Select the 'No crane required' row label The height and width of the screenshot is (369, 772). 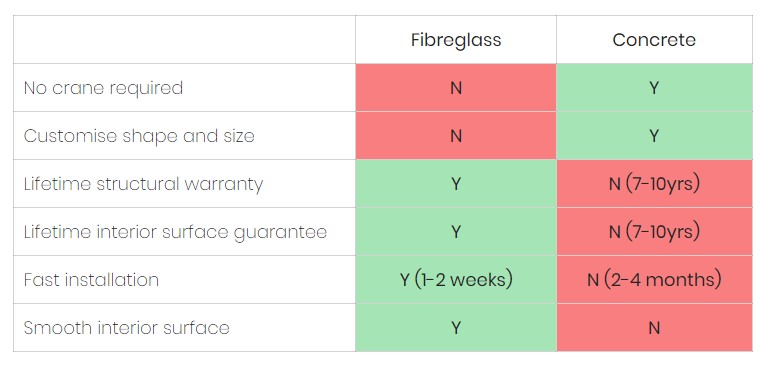(103, 88)
